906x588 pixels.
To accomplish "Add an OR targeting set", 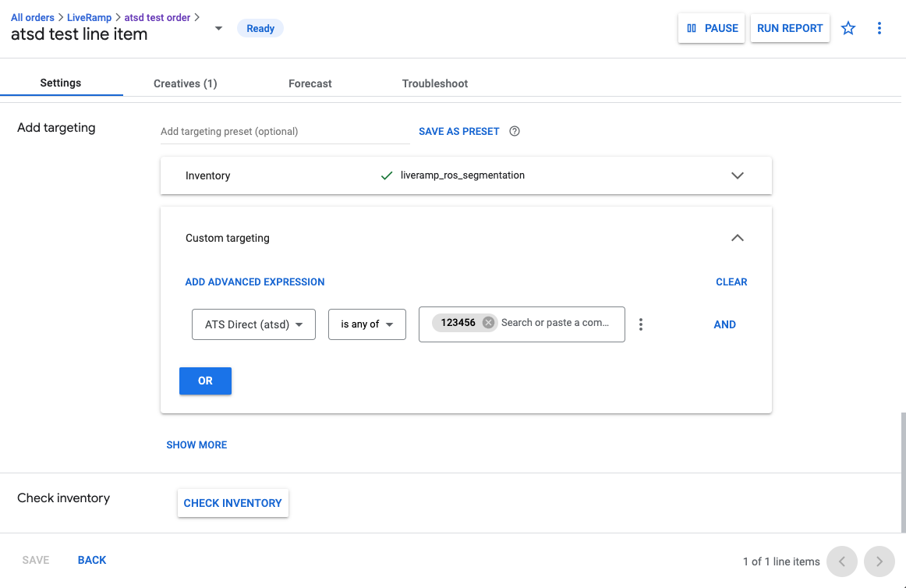I will [205, 381].
